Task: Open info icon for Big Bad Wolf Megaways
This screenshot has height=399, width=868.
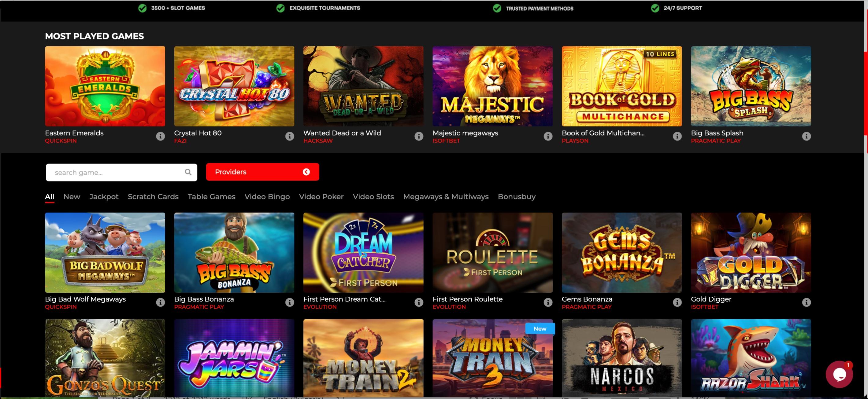Action: click(x=160, y=302)
